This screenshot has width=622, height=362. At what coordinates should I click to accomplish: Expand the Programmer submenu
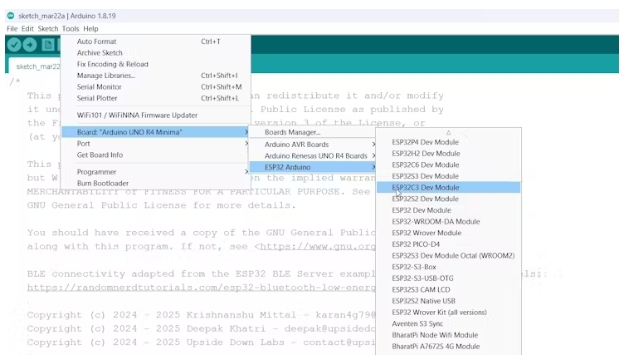(156, 172)
